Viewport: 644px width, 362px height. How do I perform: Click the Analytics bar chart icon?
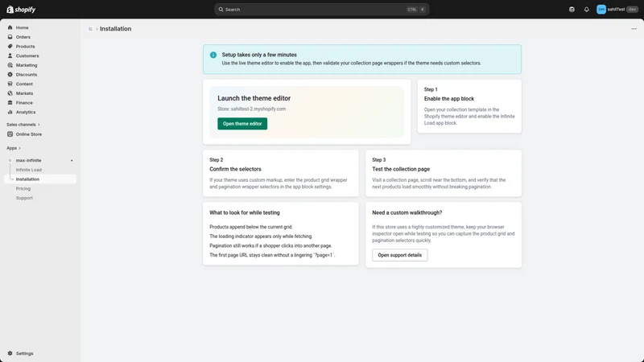[x=10, y=112]
